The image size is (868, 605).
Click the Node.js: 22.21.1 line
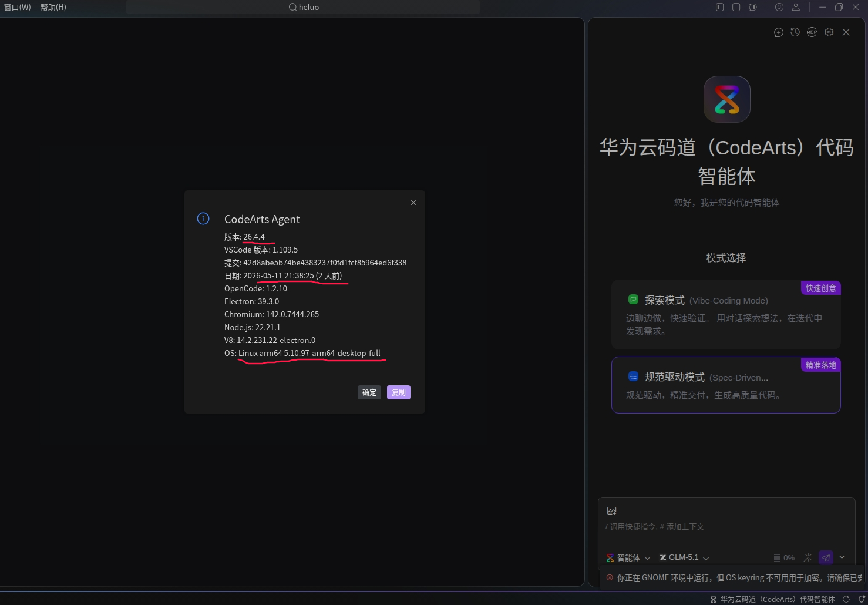point(253,327)
